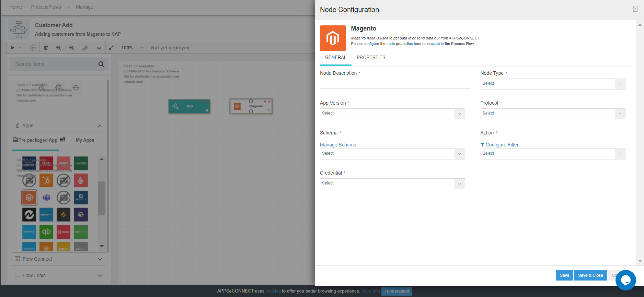The height and width of the screenshot is (297, 644).
Task: Open the dropdown arrow beside the play button
Action: (x=20, y=48)
